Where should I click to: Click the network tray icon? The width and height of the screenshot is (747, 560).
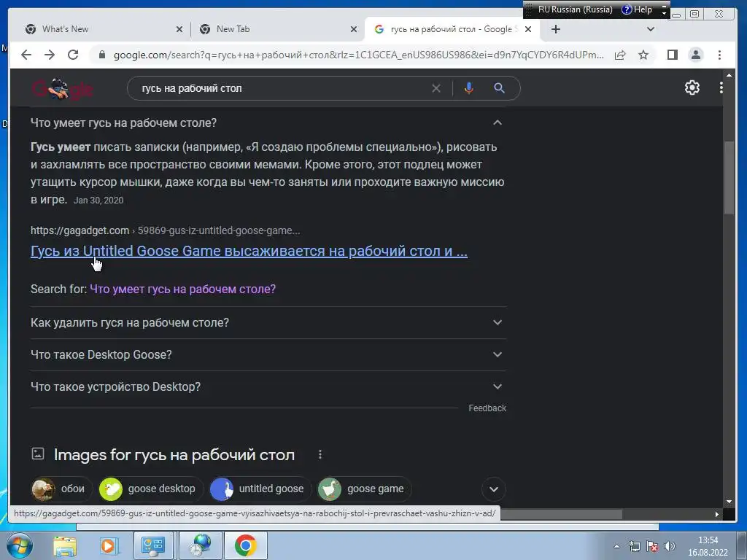[x=635, y=546]
